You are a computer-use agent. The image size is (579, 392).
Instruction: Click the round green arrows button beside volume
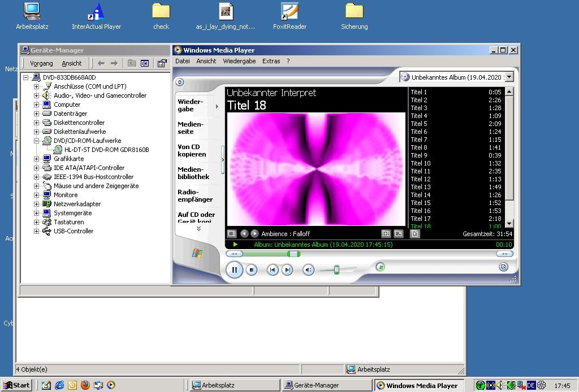click(x=381, y=267)
